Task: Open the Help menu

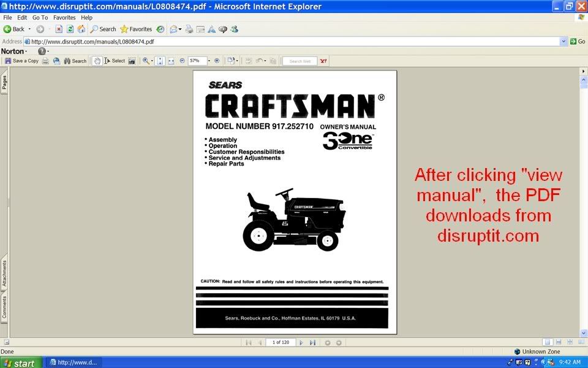Action: 86,17
